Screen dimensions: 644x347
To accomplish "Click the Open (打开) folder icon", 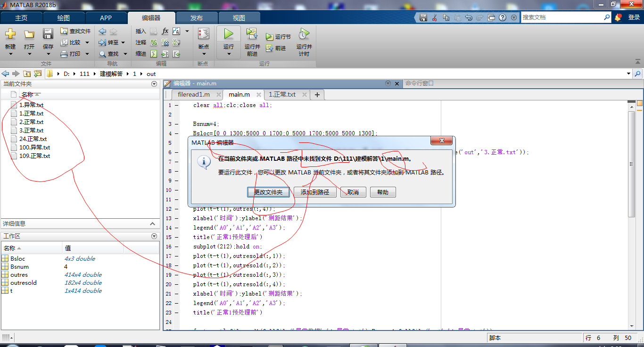I will (x=29, y=34).
